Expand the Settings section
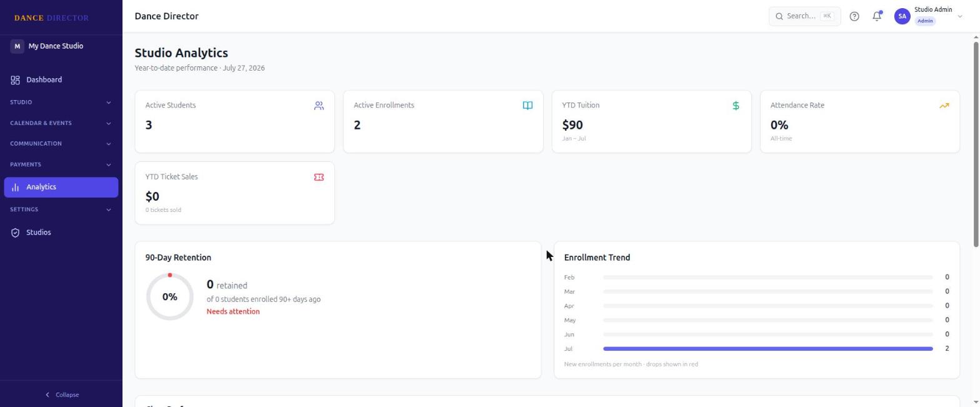 point(61,209)
